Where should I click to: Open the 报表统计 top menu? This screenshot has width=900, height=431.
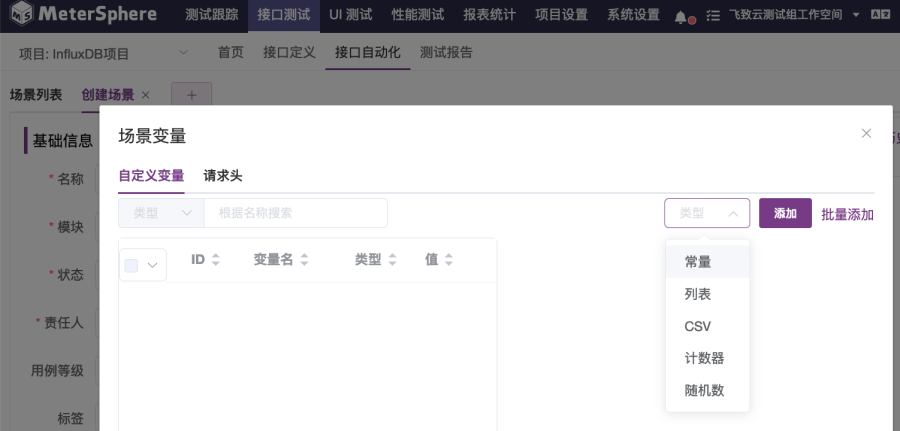click(x=490, y=15)
